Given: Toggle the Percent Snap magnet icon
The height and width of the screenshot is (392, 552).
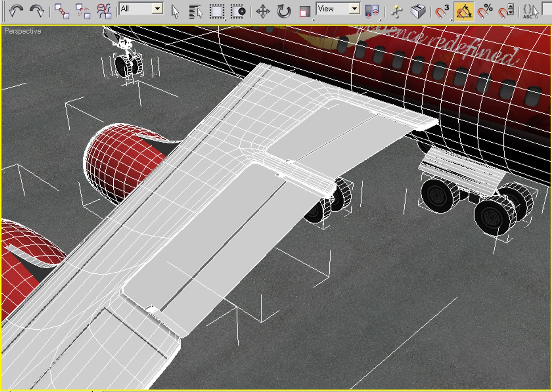Looking at the screenshot, I should pos(485,12).
